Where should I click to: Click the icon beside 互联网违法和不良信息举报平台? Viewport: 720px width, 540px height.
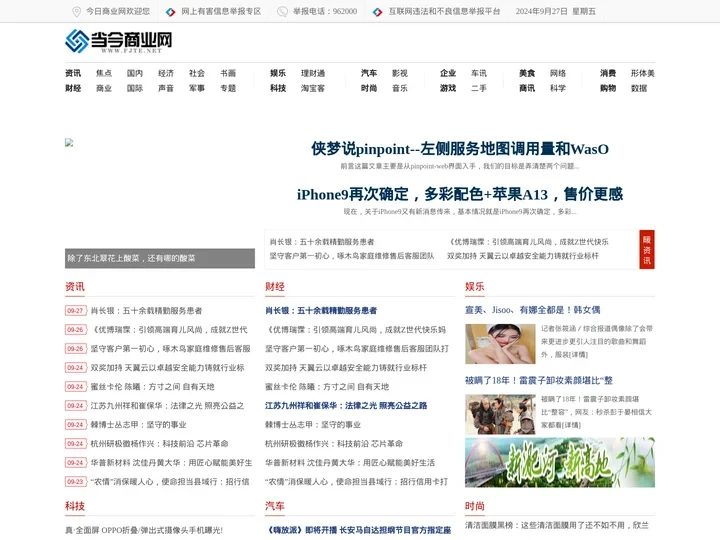pyautogui.click(x=377, y=12)
